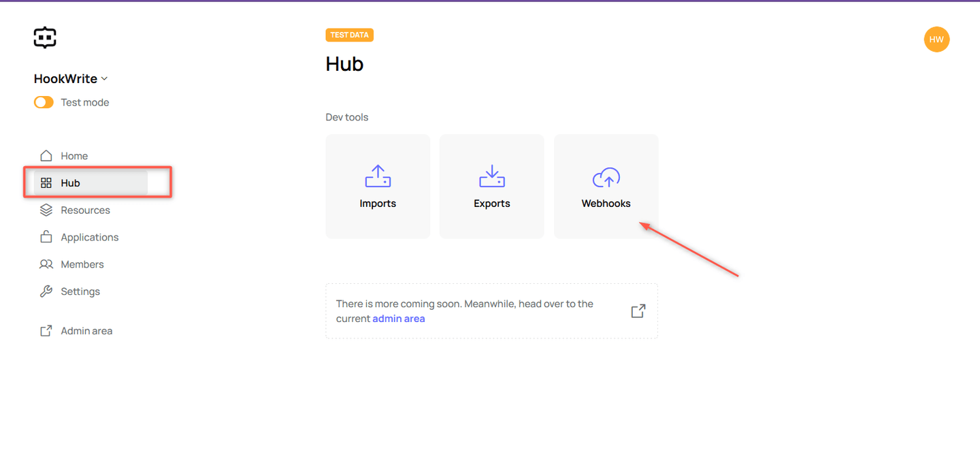
Task: Toggle Test mode off
Action: tap(44, 101)
